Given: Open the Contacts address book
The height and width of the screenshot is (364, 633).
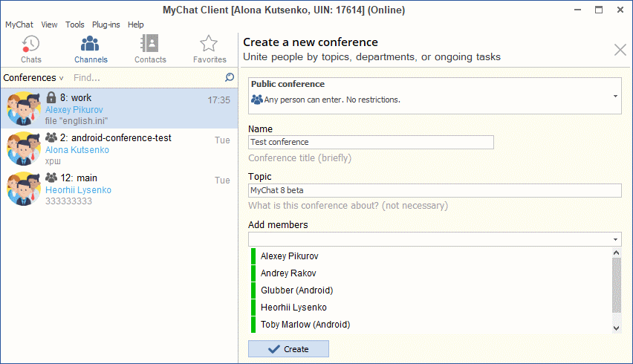Looking at the screenshot, I should tap(150, 49).
